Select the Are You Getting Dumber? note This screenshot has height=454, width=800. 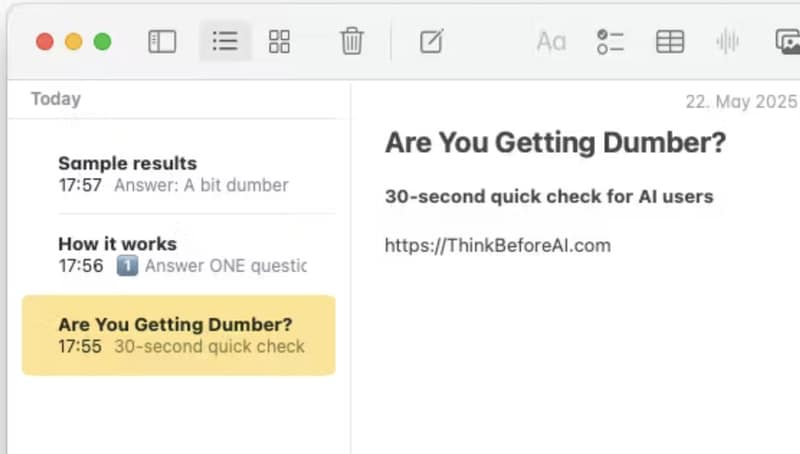pos(179,335)
